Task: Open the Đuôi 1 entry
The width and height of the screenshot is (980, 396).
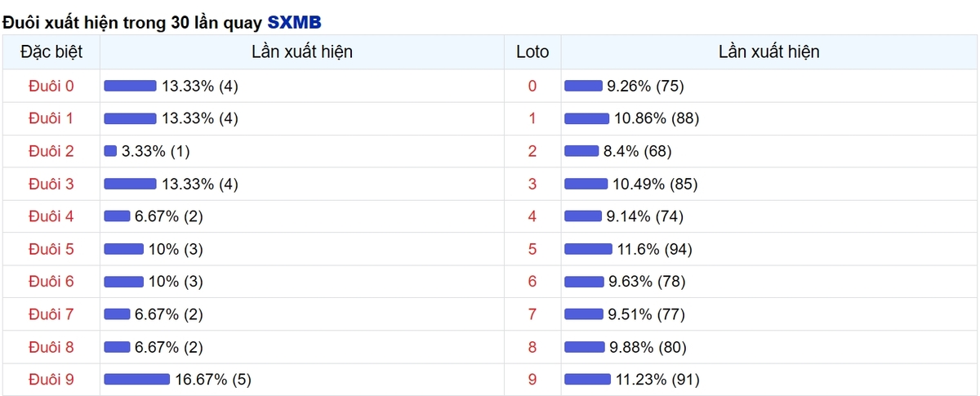Action: point(51,118)
